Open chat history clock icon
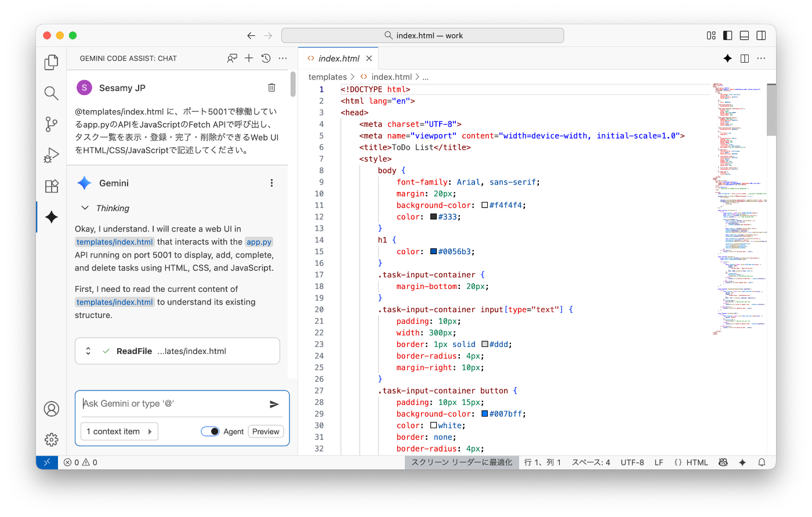The height and width of the screenshot is (517, 812). click(x=266, y=58)
